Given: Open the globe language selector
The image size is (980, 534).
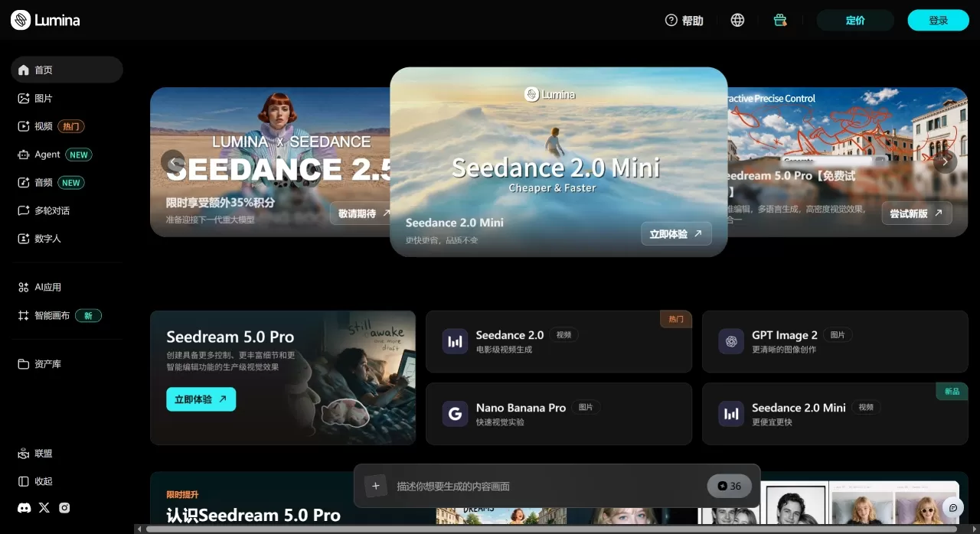Looking at the screenshot, I should [737, 21].
